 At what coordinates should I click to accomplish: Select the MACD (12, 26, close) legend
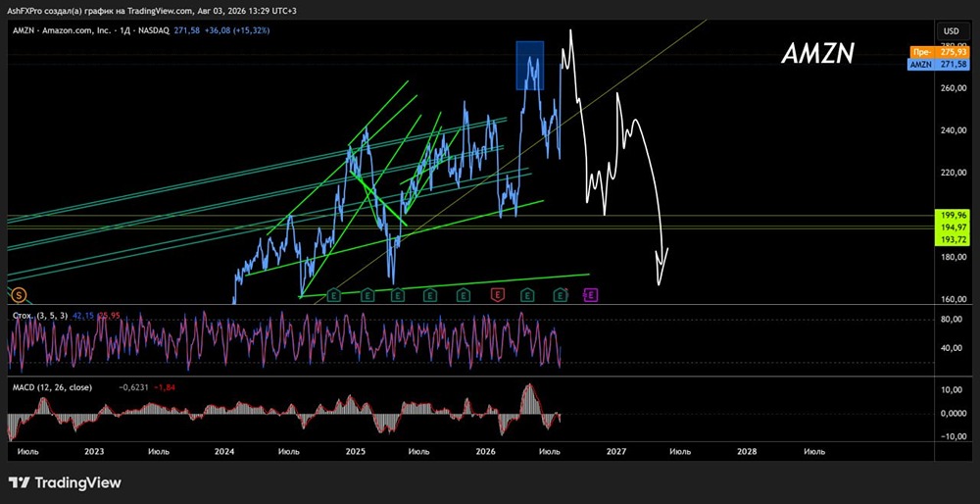coord(53,387)
